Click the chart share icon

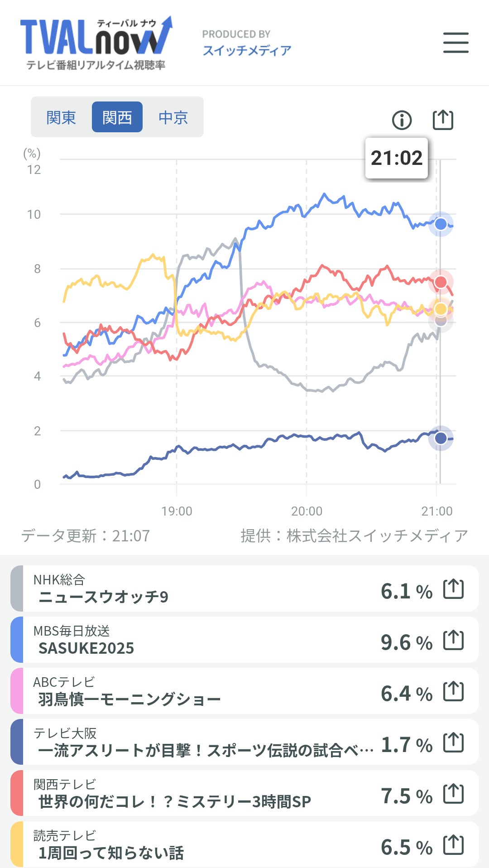click(443, 120)
